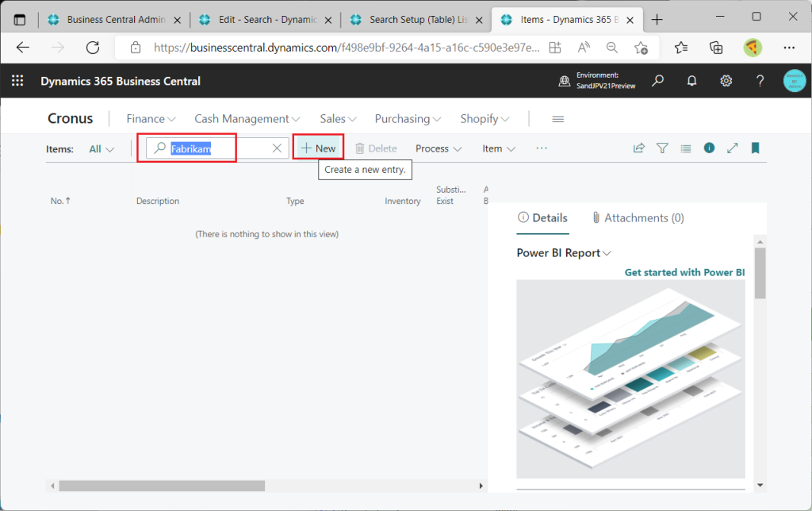Click the Fabrikam search field
This screenshot has width=812, height=511.
click(x=217, y=148)
